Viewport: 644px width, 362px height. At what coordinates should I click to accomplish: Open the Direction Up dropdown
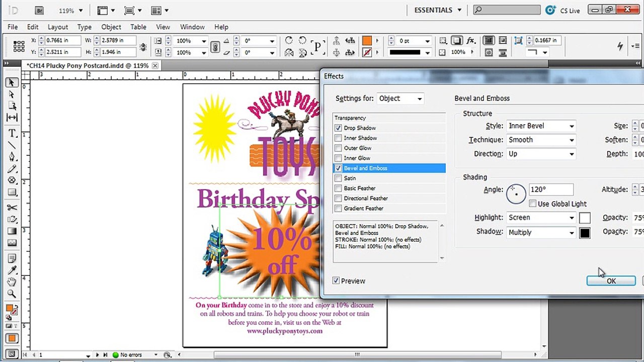pos(541,154)
